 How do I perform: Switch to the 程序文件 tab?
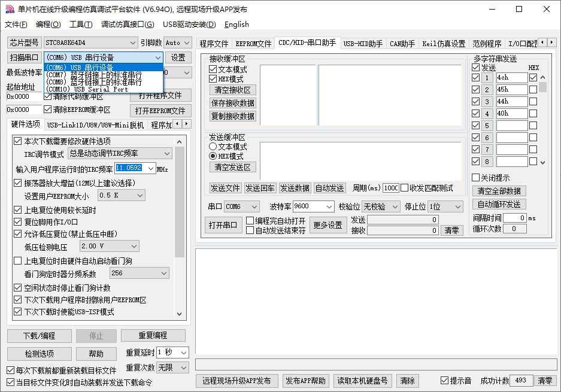214,44
